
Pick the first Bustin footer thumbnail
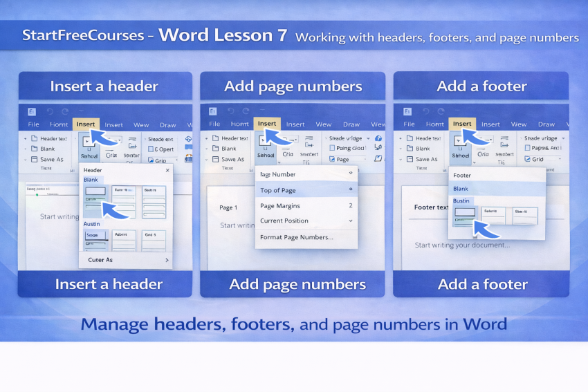coord(465,216)
